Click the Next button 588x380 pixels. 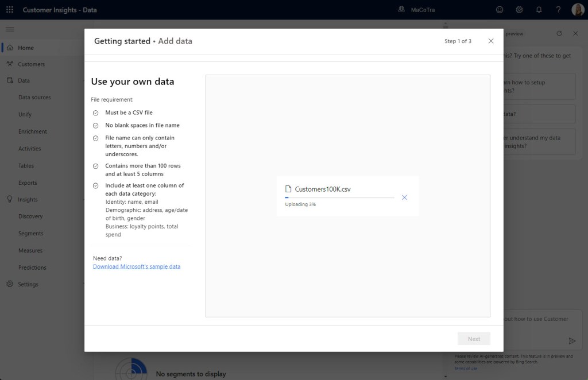pyautogui.click(x=474, y=339)
